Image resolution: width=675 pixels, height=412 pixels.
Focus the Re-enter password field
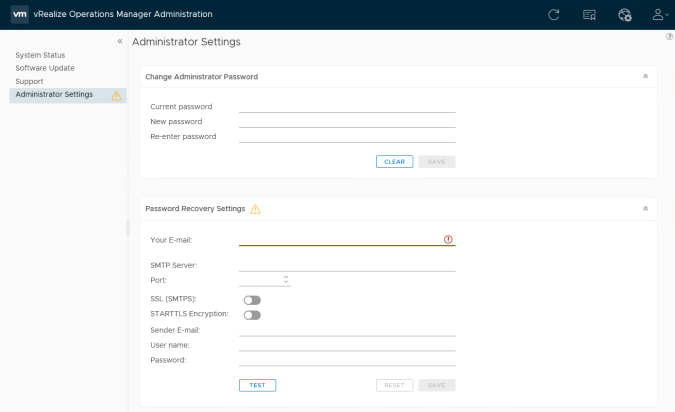[x=347, y=136]
